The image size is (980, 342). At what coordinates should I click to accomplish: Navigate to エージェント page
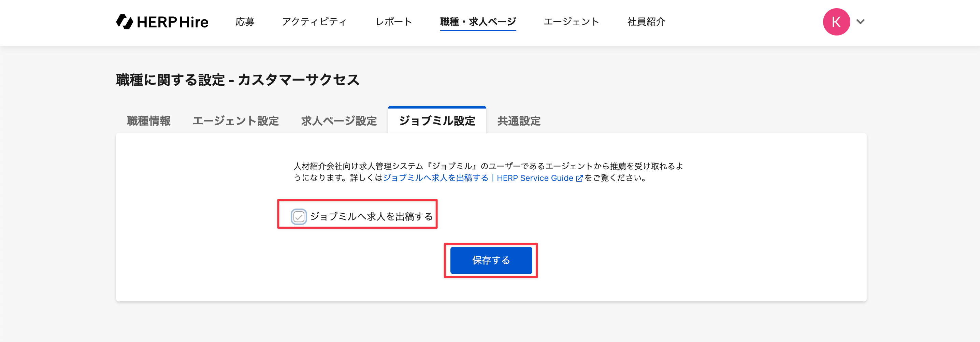pos(571,22)
